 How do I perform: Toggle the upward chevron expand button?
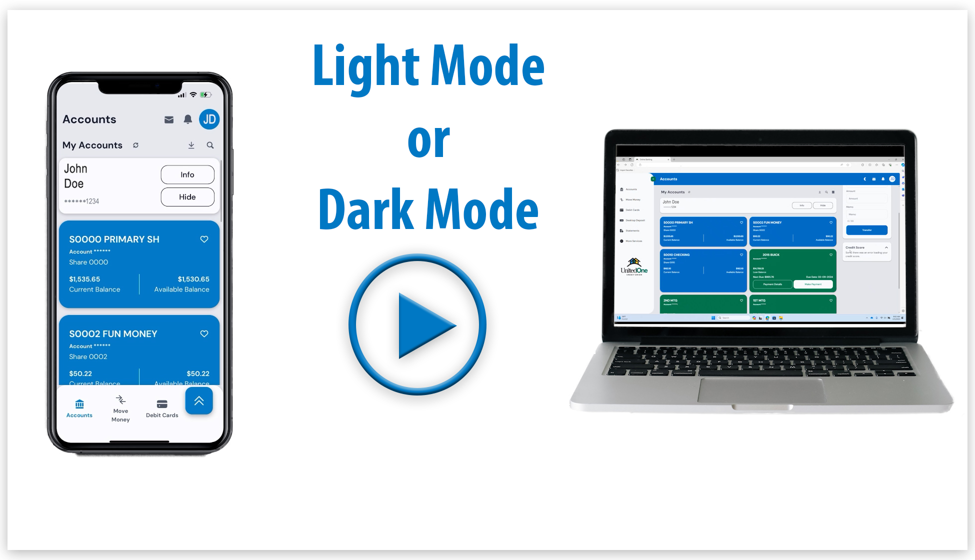tap(199, 400)
